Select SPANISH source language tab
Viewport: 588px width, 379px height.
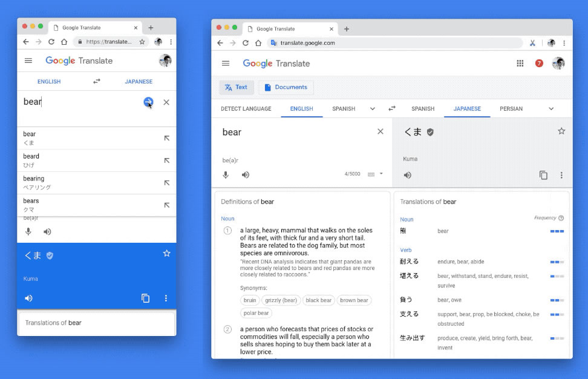[344, 108]
